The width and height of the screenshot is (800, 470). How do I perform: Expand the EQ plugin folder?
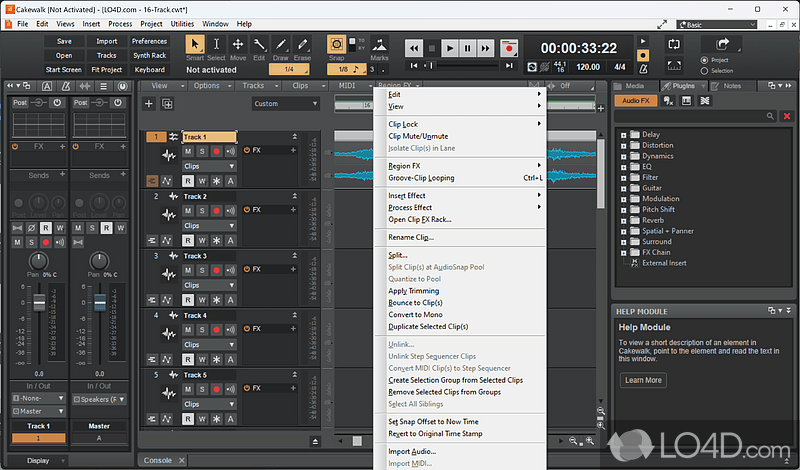click(623, 167)
